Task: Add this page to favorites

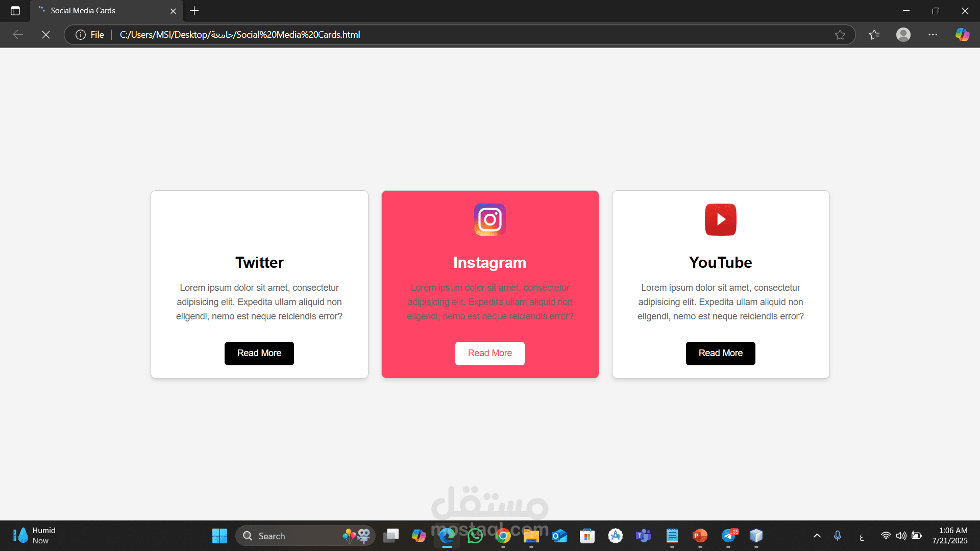Action: (x=840, y=35)
